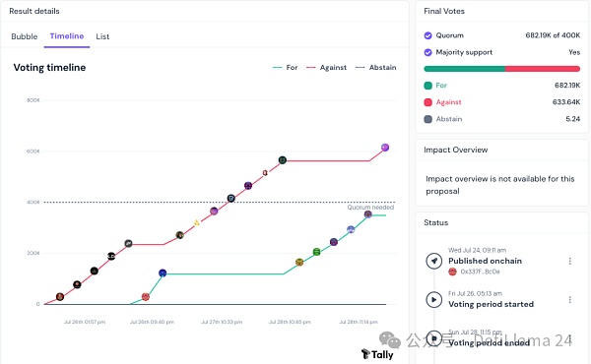
Task: Open options menu for Published onchain
Action: pos(570,261)
